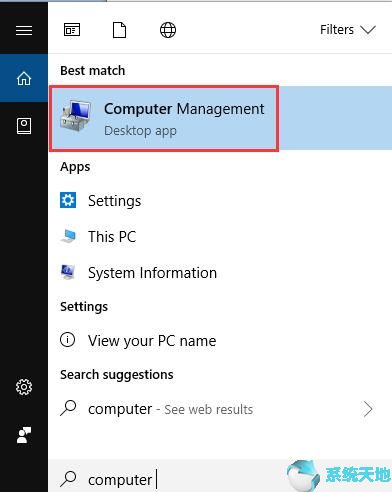Click the Settings section heading
Screen dimensions: 392x492
tap(84, 307)
